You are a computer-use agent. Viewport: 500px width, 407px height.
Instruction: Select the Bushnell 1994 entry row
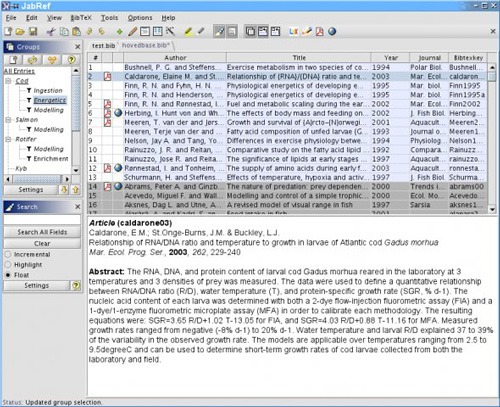pos(287,67)
